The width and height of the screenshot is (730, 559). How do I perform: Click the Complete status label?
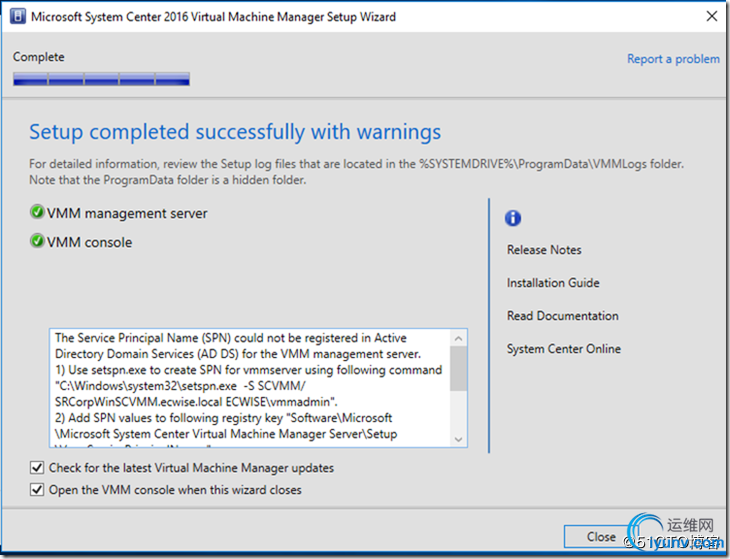point(39,57)
